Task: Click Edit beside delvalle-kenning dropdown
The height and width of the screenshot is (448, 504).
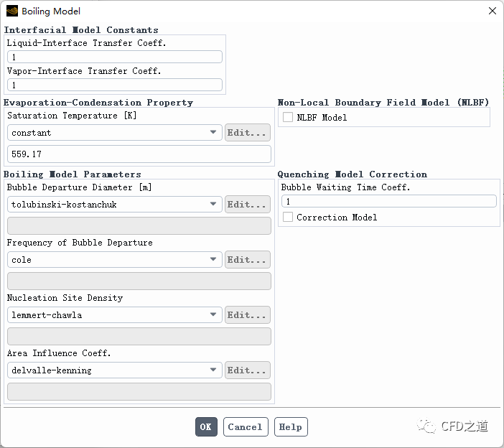Action: [x=248, y=370]
